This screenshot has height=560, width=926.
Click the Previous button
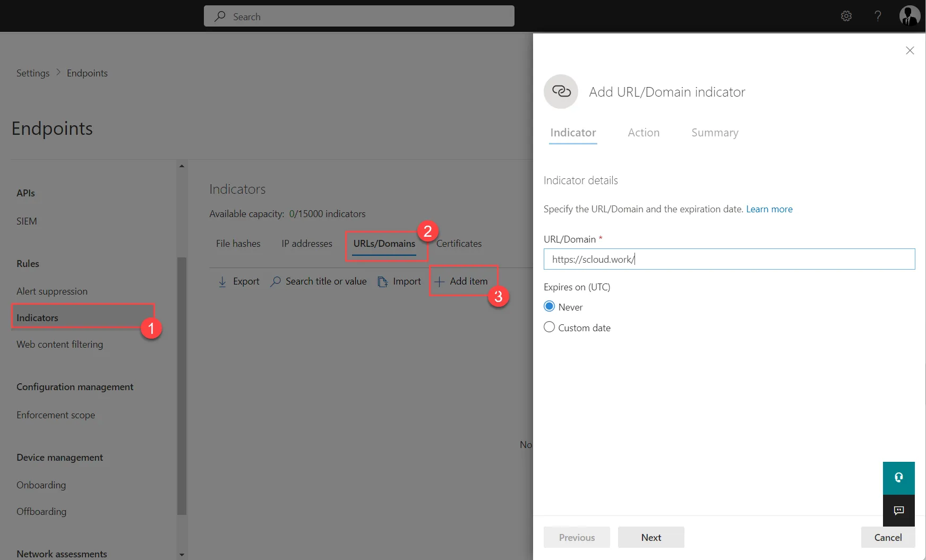click(x=577, y=537)
